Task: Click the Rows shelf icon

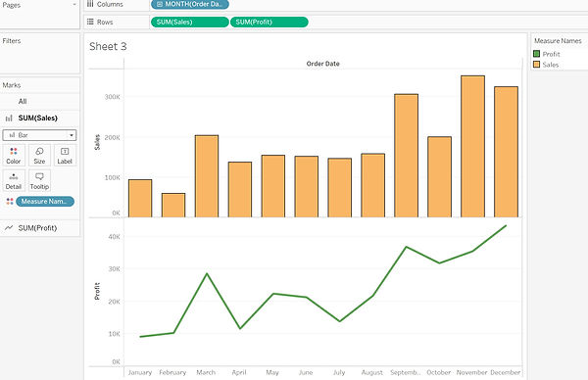Action: click(x=90, y=22)
